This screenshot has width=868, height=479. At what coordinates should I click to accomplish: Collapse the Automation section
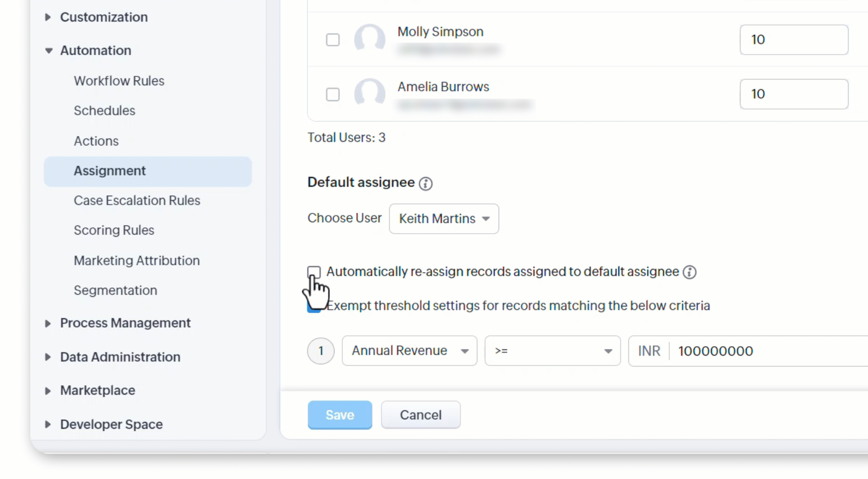(48, 51)
